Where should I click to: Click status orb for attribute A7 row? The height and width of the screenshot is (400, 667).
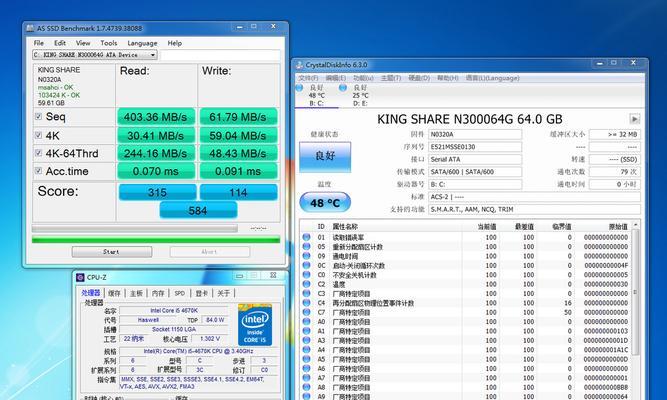point(306,377)
